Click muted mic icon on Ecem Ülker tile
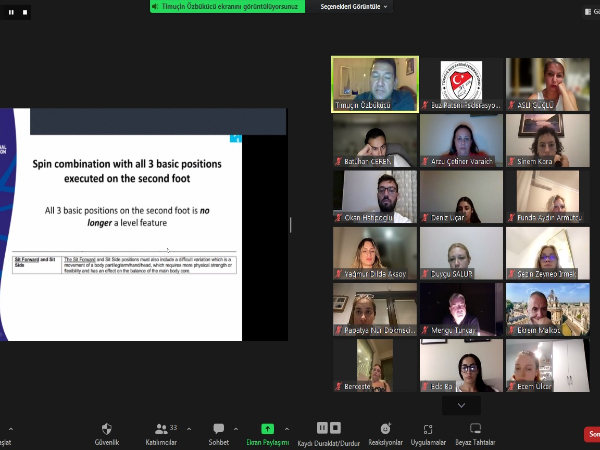Image resolution: width=600 pixels, height=450 pixels. point(511,386)
